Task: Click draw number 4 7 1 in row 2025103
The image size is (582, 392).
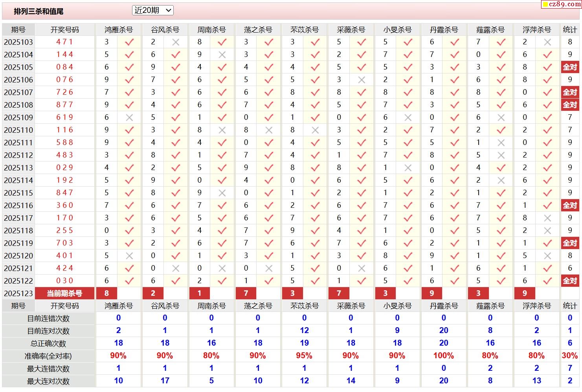Action: (64, 42)
